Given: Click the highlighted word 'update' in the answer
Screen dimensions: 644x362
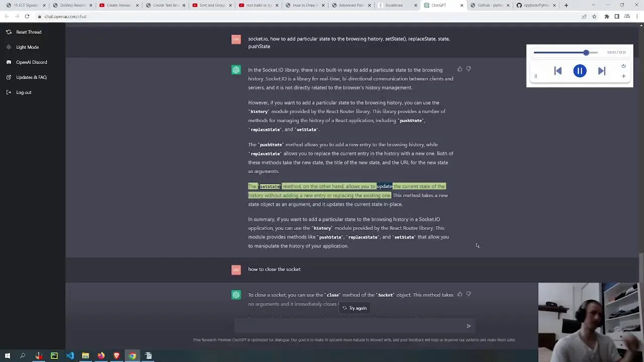Looking at the screenshot, I should click(x=384, y=187).
